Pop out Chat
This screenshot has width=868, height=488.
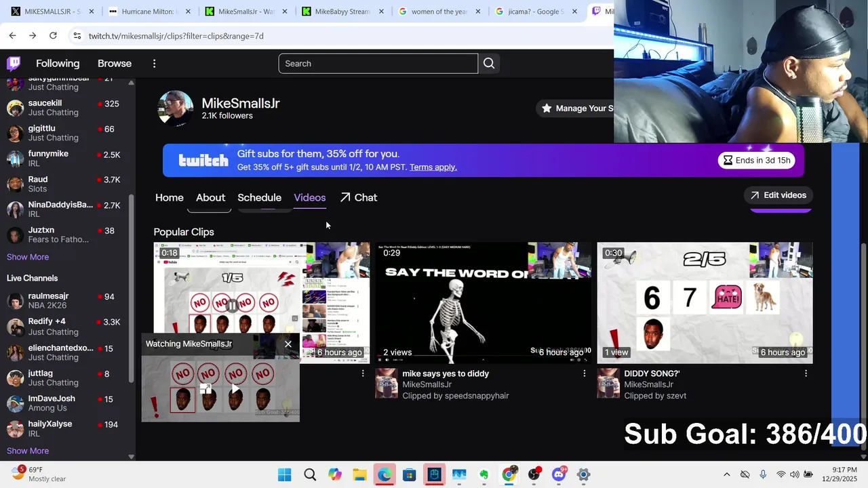coord(359,198)
